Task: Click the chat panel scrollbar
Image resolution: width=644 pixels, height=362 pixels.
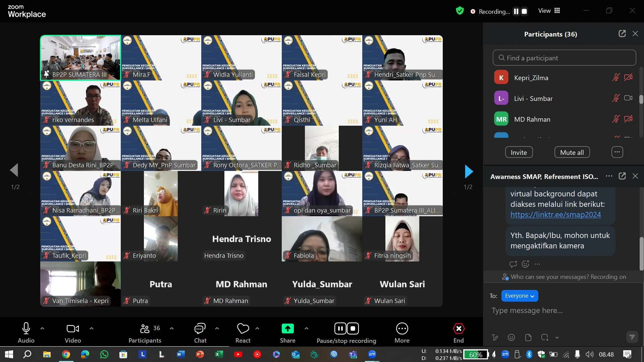Action: pos(641,254)
